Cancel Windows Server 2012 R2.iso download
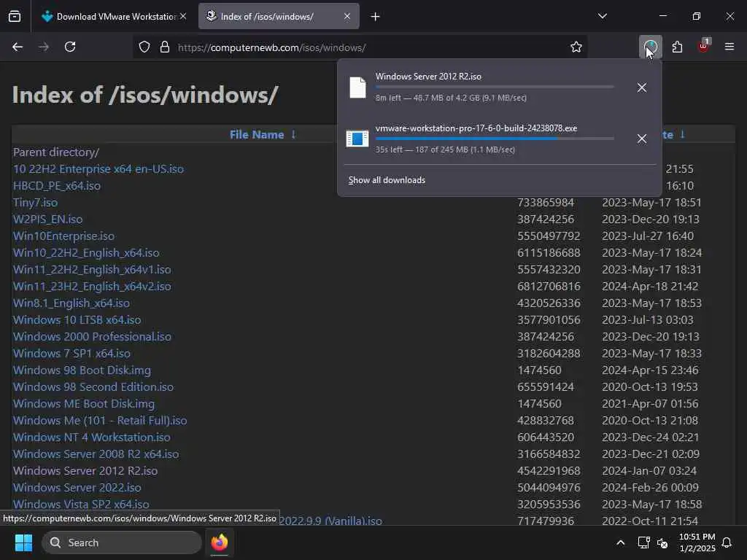747x560 pixels. (x=642, y=87)
